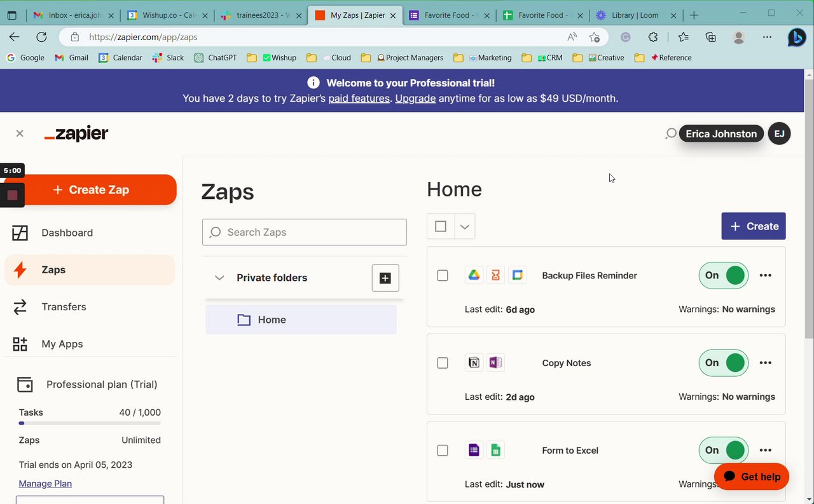Click the page vertical scrollbar

coord(809,210)
